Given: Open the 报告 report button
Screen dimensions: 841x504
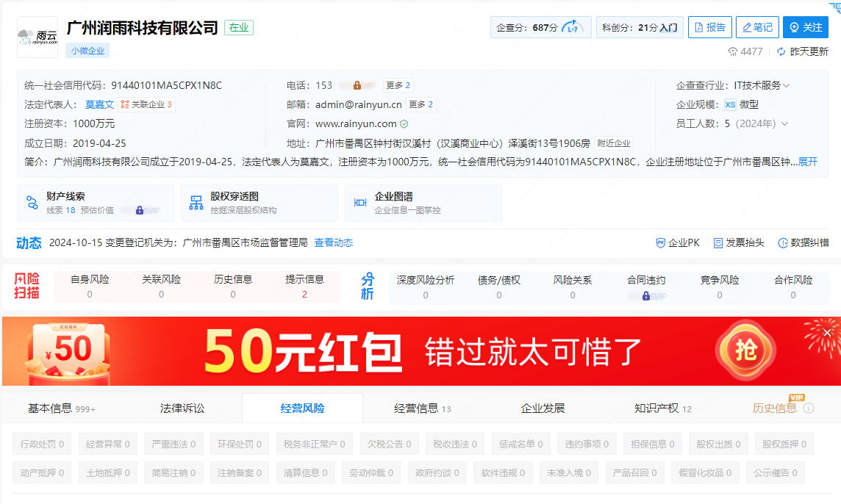Looking at the screenshot, I should click(x=709, y=27).
